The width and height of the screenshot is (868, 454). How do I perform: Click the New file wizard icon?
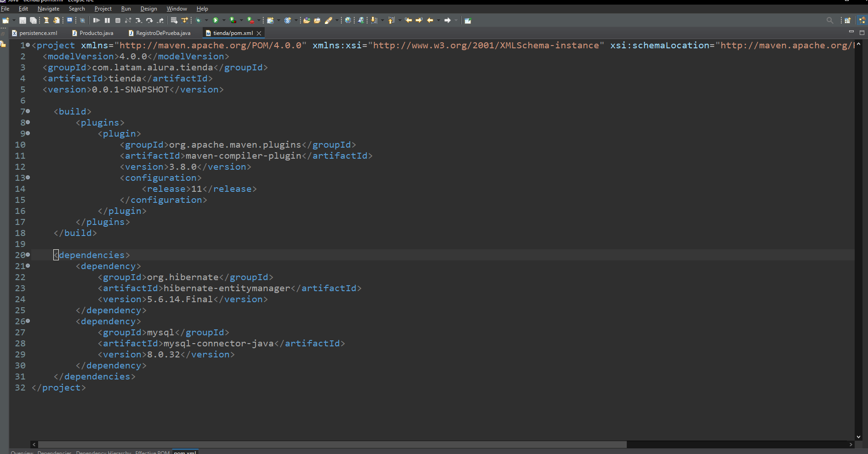(6, 20)
